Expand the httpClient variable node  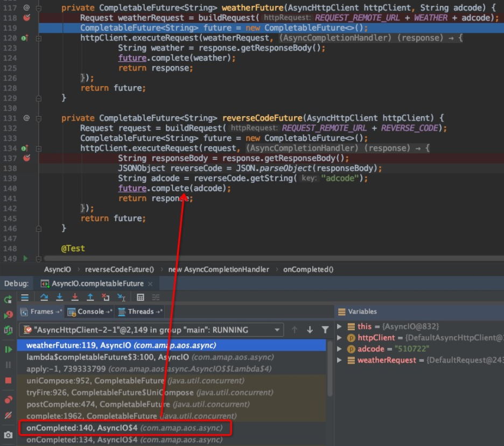tap(339, 338)
